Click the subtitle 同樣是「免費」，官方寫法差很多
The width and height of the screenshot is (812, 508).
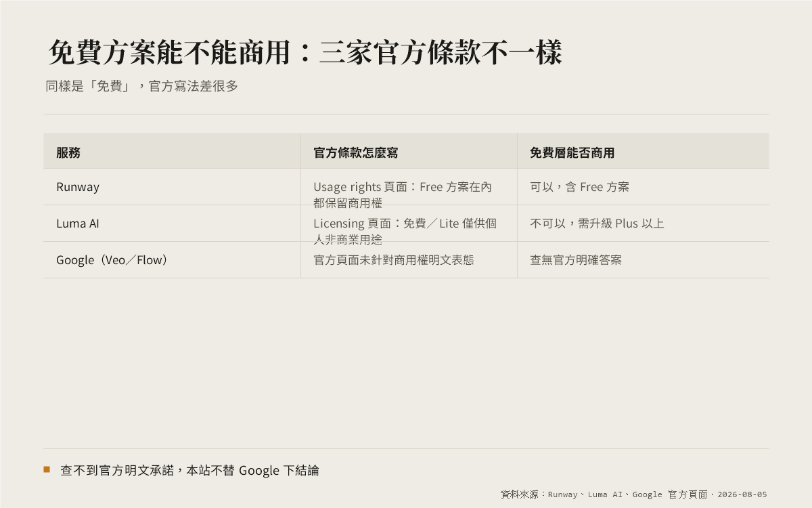point(141,86)
